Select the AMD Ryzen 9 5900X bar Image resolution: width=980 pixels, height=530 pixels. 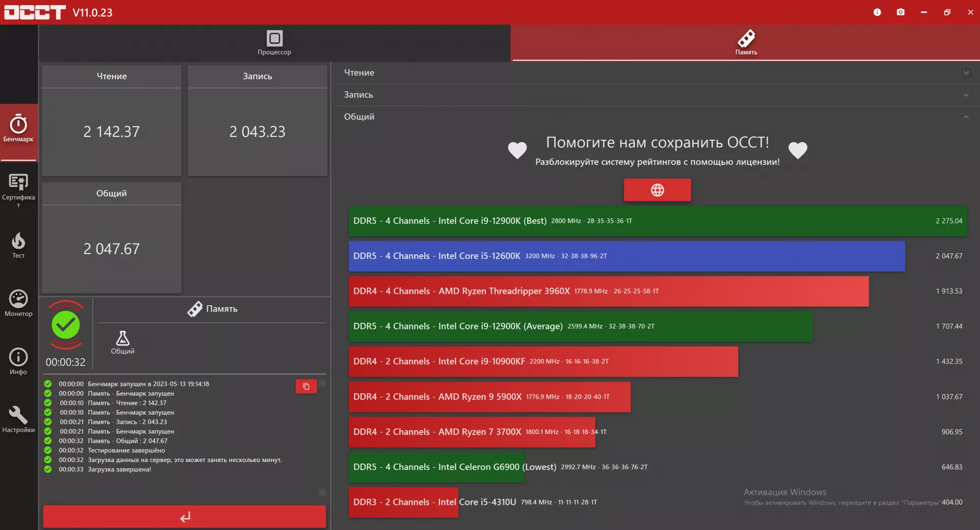(x=489, y=397)
